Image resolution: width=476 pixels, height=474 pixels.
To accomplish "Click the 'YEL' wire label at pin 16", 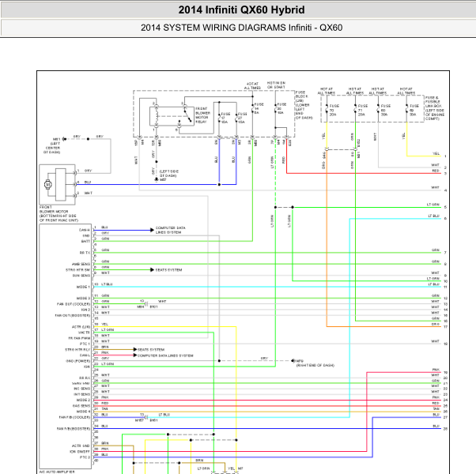I will point(104,324).
